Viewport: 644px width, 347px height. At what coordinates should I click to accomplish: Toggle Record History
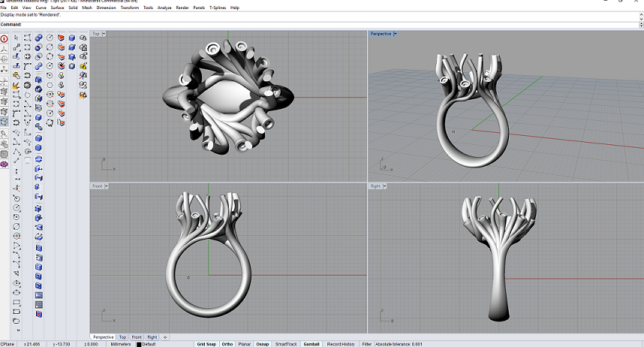tap(341, 344)
